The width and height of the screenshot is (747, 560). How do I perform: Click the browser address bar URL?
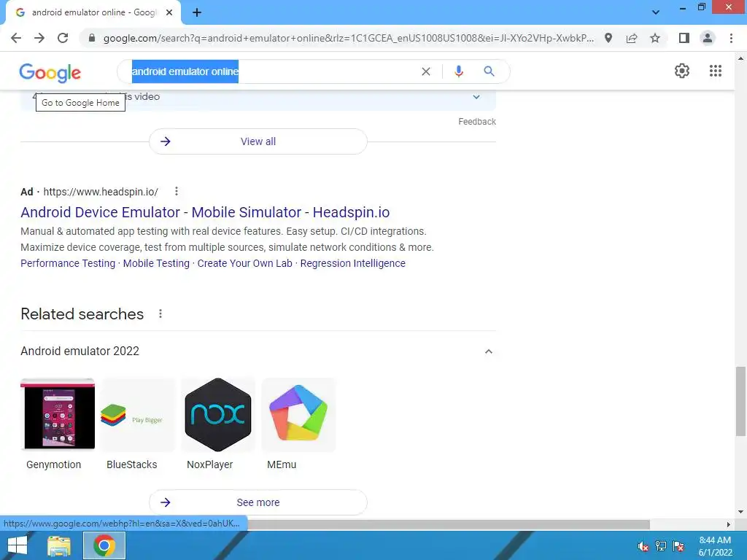(x=348, y=38)
